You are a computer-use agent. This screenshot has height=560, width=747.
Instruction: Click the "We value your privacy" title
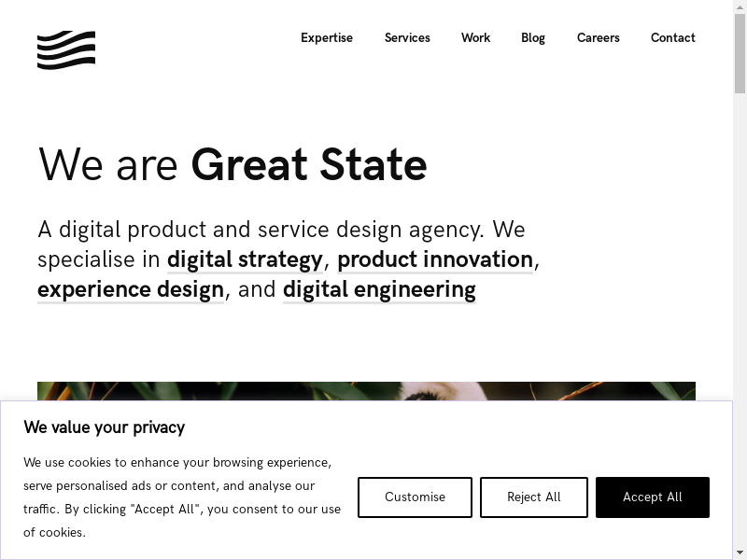pos(105,427)
